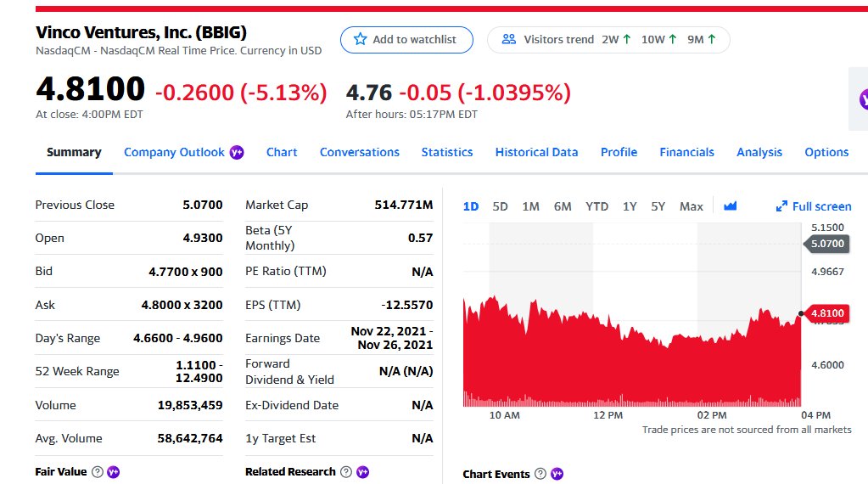
Task: Open the chart type mountain icon
Action: click(731, 206)
